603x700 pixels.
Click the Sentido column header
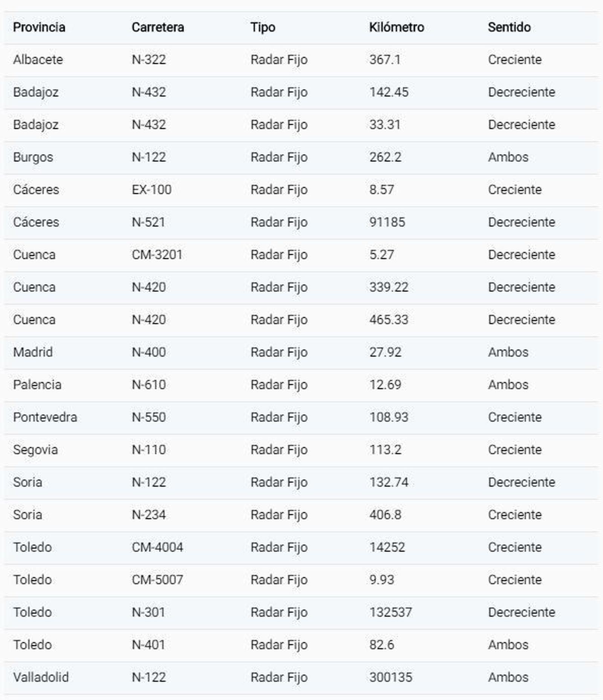click(x=509, y=27)
